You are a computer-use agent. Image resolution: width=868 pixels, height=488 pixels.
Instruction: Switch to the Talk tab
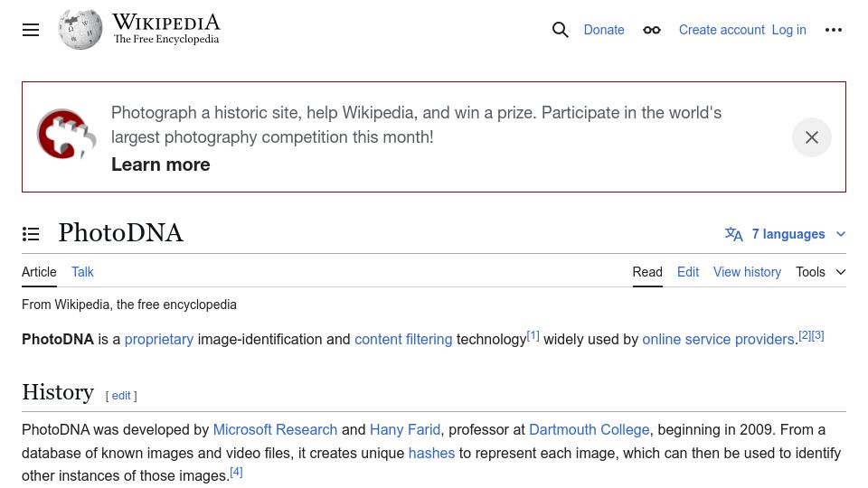82,272
